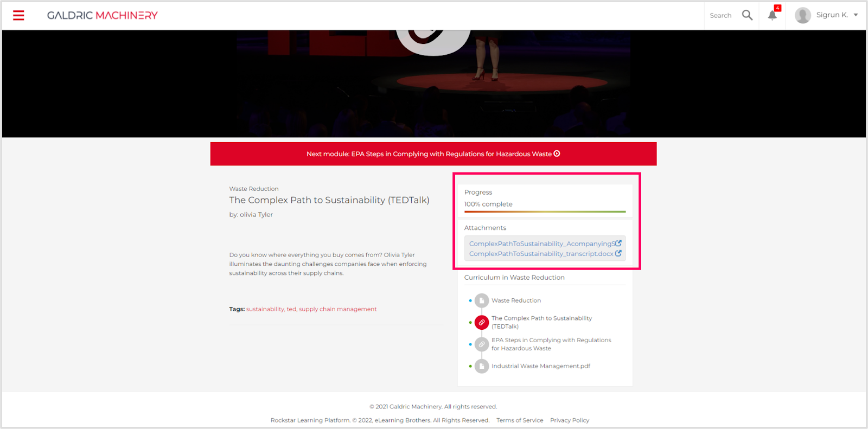
Task: Open the notifications bell
Action: pyautogui.click(x=772, y=15)
